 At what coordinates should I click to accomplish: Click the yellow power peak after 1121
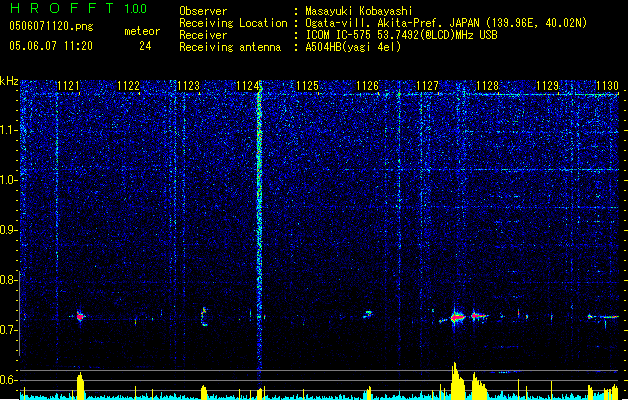(x=80, y=386)
